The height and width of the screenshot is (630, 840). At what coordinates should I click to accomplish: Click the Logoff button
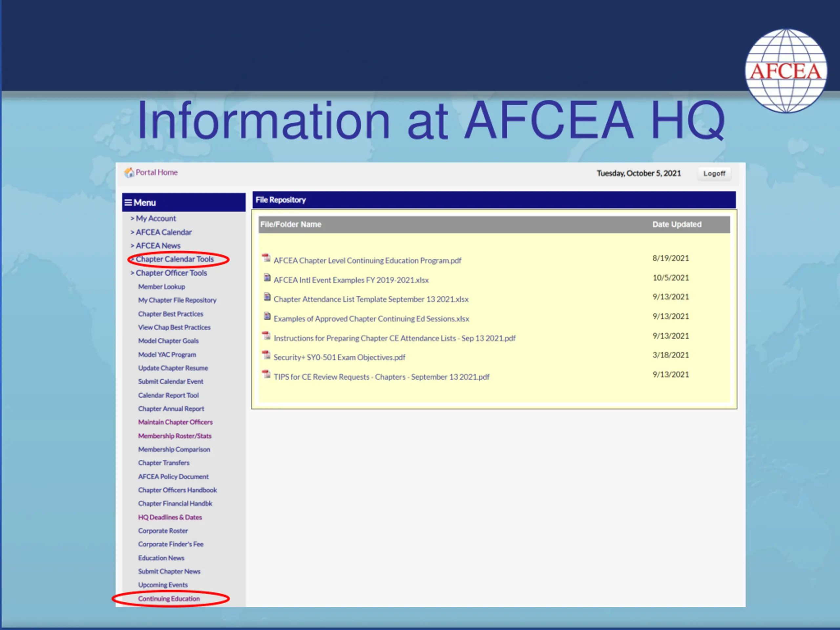coord(714,174)
